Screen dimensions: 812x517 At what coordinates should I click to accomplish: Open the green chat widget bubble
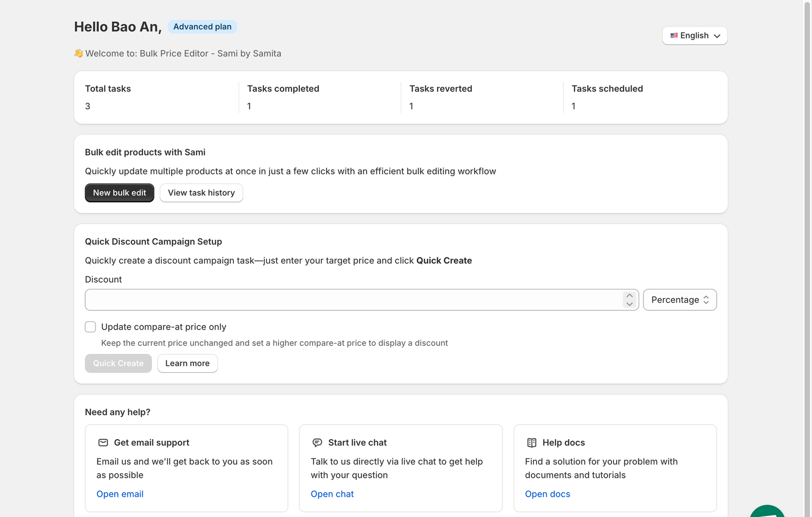(767, 511)
